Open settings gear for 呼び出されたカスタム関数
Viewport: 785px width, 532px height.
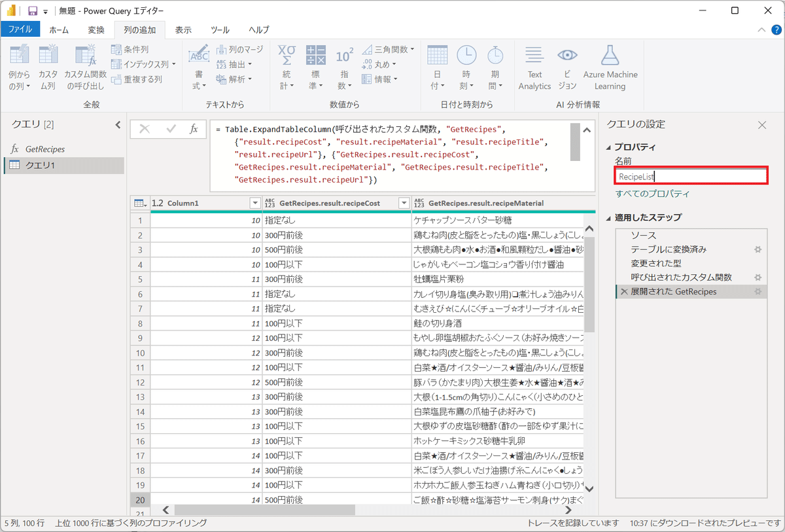tap(758, 278)
